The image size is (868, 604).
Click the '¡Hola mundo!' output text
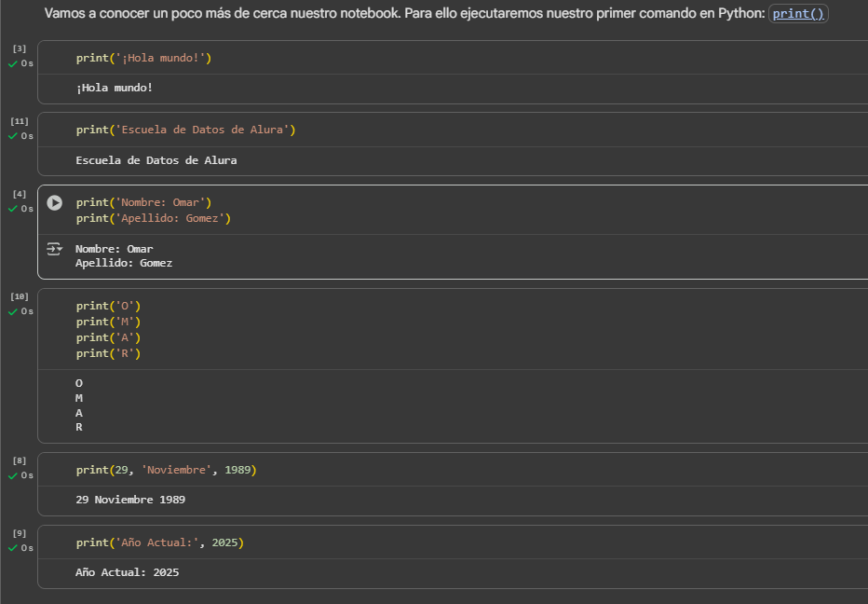tap(114, 88)
